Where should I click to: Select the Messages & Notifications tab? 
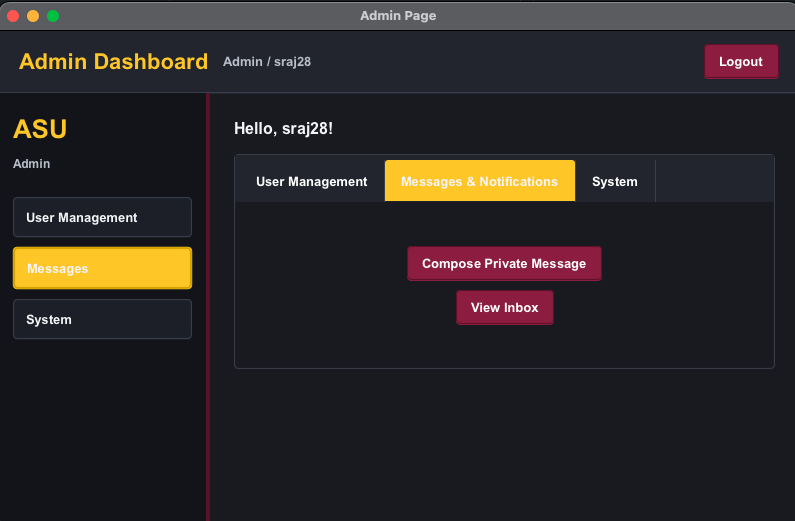[x=480, y=181]
